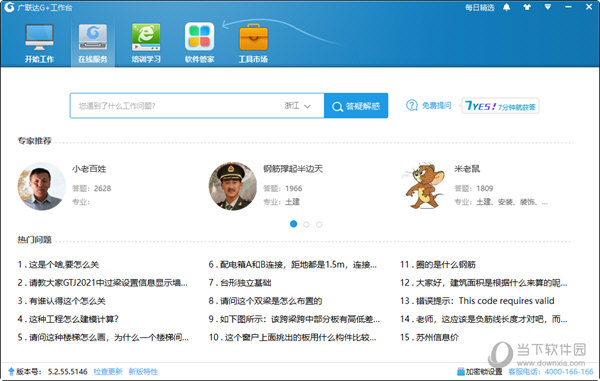The width and height of the screenshot is (600, 381).
Task: Open 培训学习 training icon
Action: click(146, 37)
